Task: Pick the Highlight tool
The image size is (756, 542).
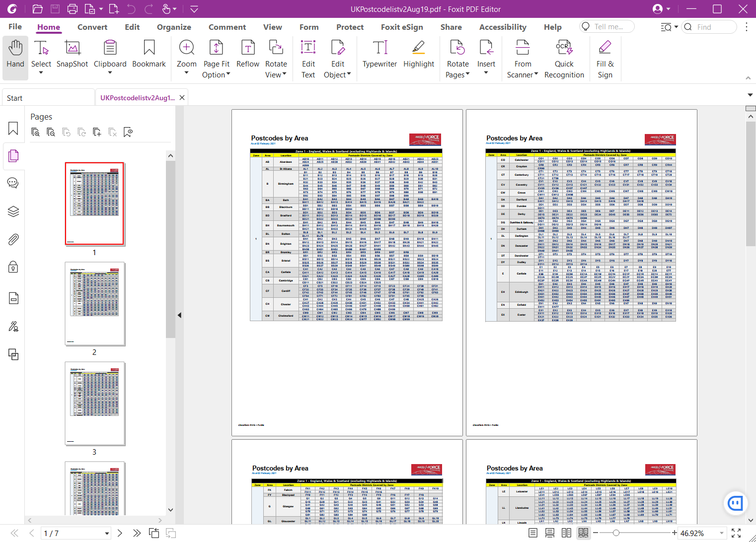Action: (419, 54)
